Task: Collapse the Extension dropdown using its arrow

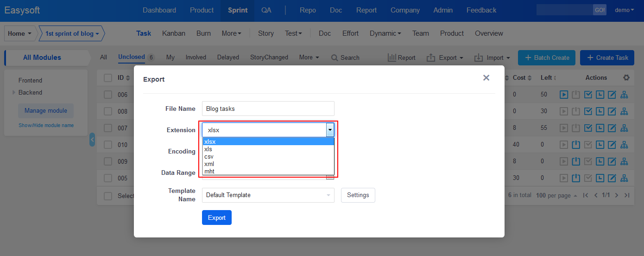Action: (330, 130)
